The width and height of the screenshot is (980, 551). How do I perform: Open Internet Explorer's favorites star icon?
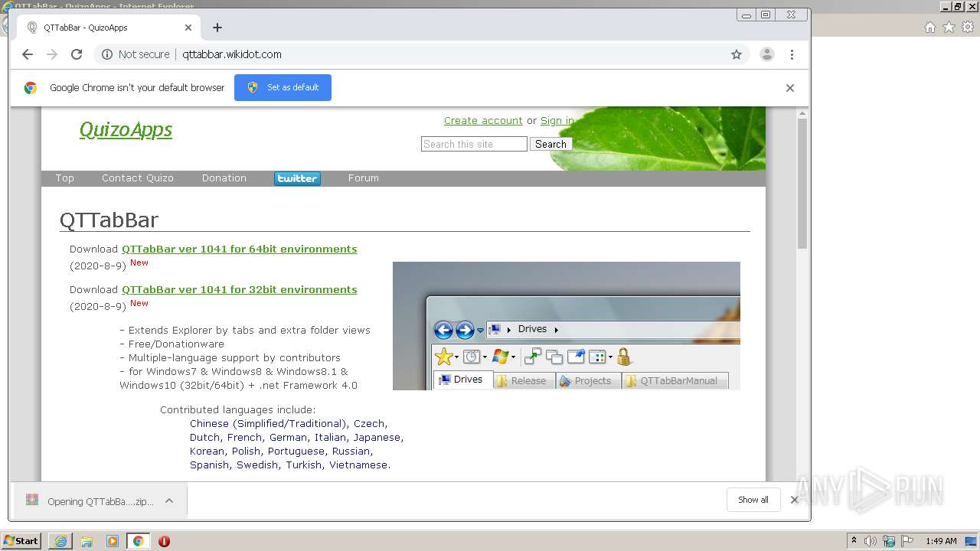click(949, 28)
